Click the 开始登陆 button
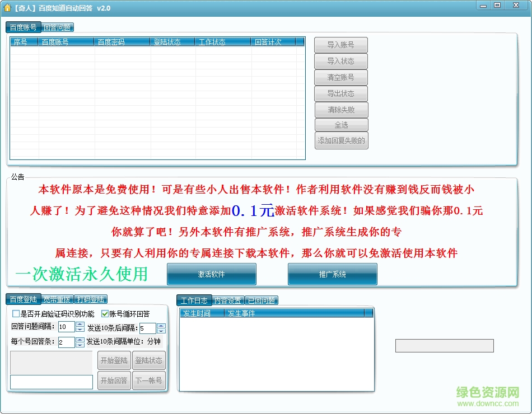Image resolution: width=532 pixels, height=414 pixels. coord(114,360)
